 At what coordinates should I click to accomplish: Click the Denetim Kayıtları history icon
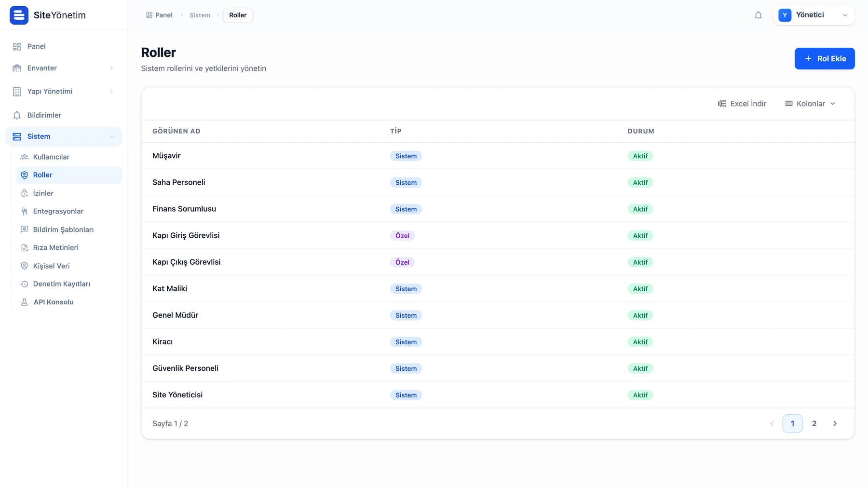pyautogui.click(x=25, y=284)
